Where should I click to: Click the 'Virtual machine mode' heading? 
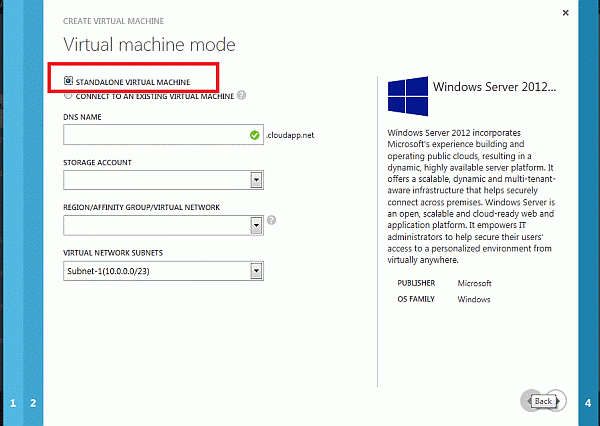149,44
